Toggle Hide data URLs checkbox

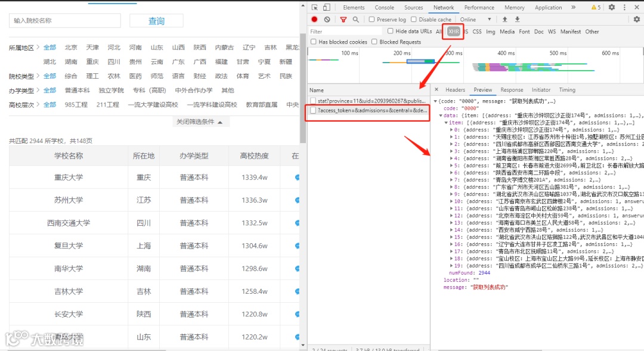click(x=390, y=31)
